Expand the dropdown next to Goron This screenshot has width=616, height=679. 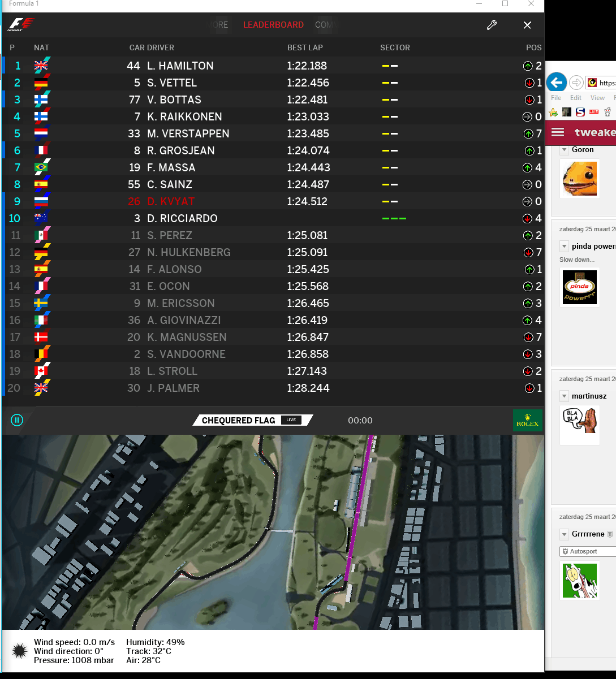tap(564, 150)
